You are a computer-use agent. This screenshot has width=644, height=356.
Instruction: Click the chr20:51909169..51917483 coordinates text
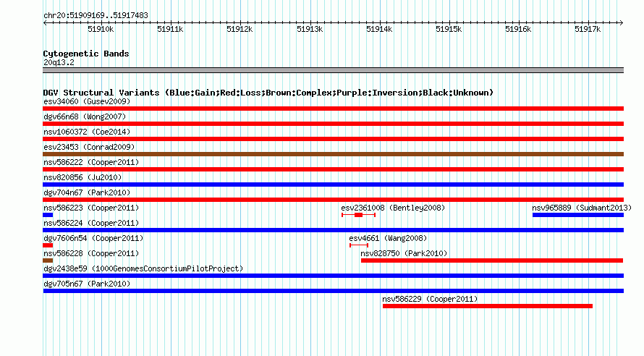coord(96,15)
